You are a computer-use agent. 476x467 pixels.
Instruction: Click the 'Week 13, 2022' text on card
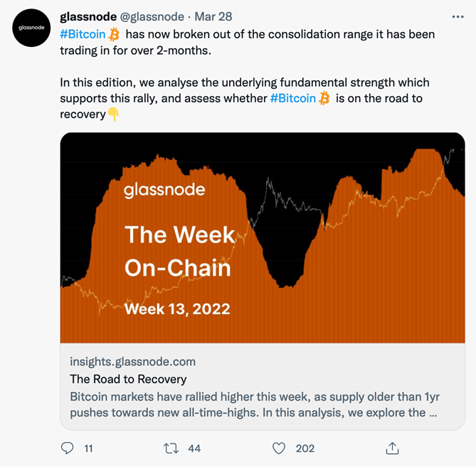[177, 309]
